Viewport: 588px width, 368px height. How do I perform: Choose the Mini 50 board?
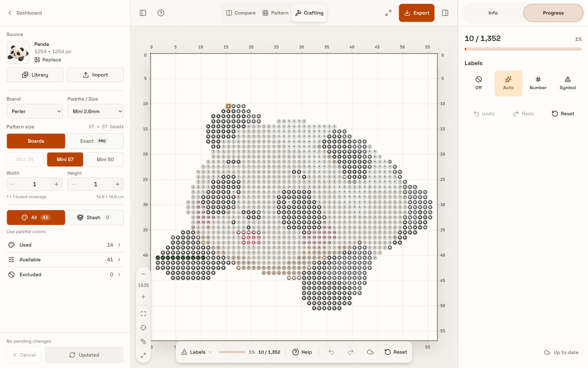coord(105,159)
